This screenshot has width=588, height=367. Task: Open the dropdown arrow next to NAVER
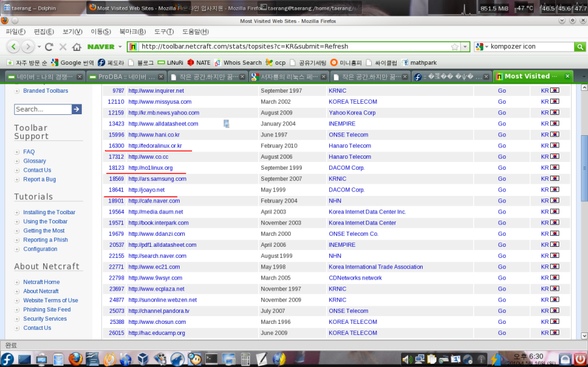pyautogui.click(x=120, y=47)
